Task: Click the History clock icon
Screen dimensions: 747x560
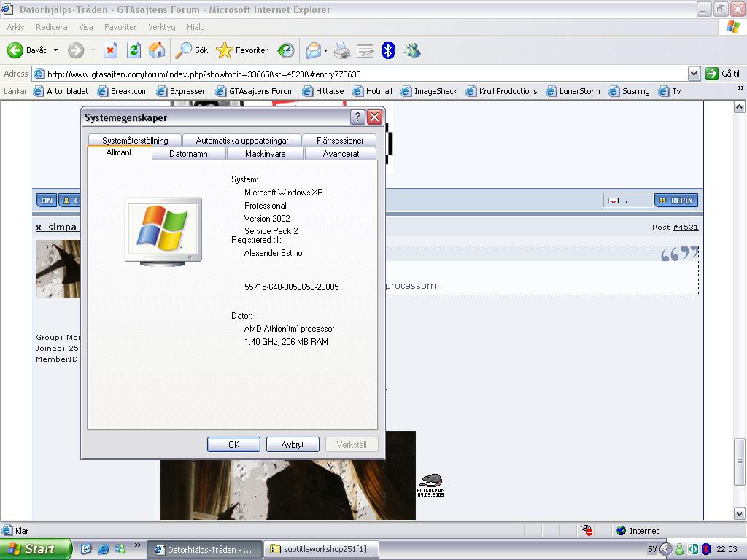Action: pyautogui.click(x=286, y=50)
